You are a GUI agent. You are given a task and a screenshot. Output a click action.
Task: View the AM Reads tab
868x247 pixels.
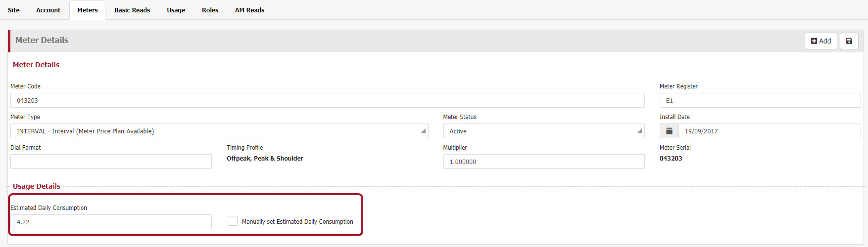tap(249, 10)
